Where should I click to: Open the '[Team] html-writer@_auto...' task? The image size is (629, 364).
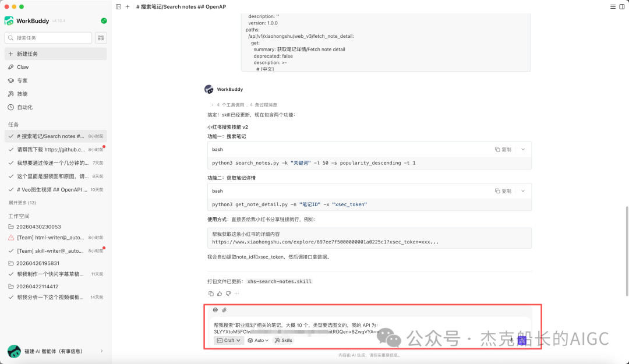pos(56,238)
